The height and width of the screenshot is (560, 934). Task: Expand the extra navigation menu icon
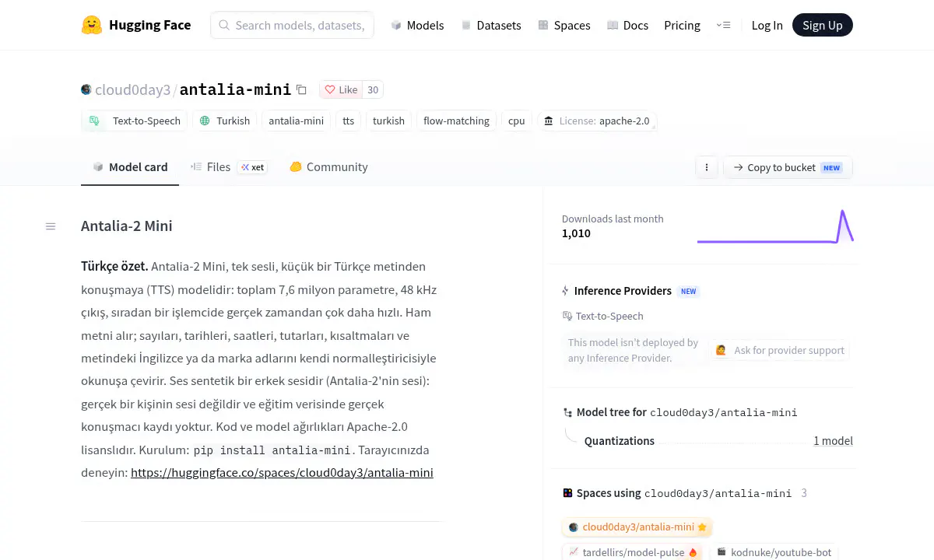click(723, 25)
